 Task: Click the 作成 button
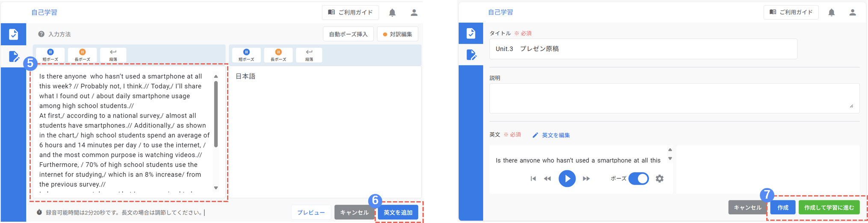[783, 207]
